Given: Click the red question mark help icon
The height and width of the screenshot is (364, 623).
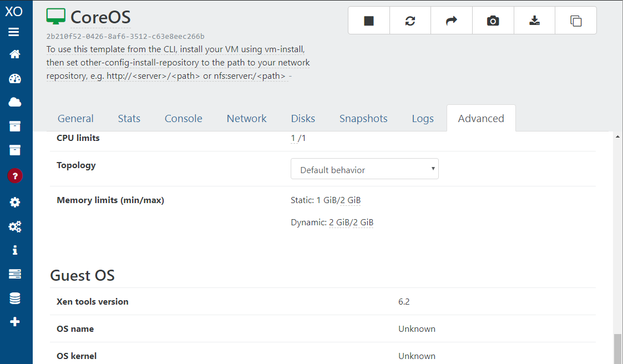Looking at the screenshot, I should 15,176.
